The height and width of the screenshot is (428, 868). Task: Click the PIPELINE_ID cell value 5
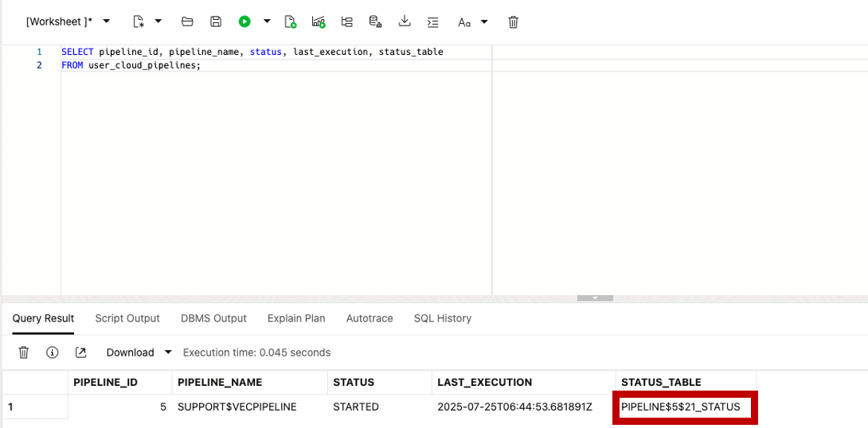[x=120, y=407]
